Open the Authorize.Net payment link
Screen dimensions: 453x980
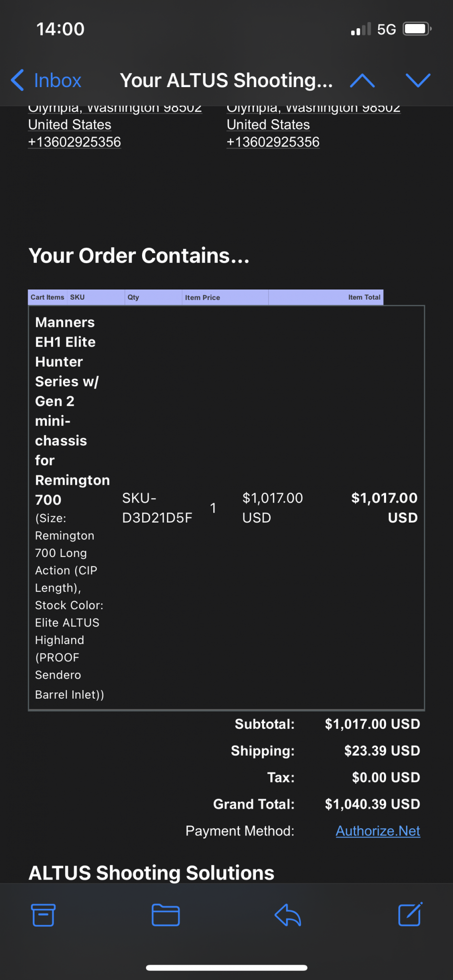pyautogui.click(x=378, y=831)
